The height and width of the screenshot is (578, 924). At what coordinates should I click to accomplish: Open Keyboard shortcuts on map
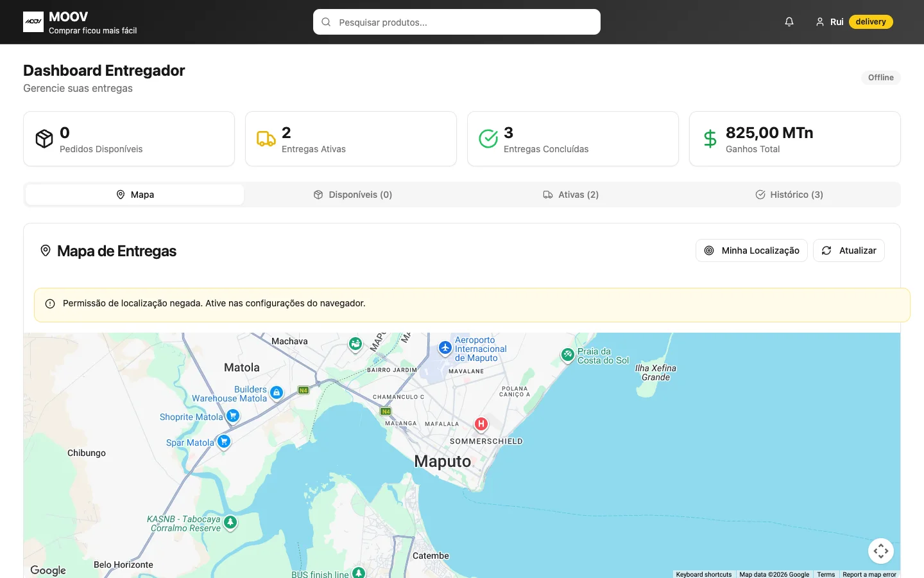704,574
